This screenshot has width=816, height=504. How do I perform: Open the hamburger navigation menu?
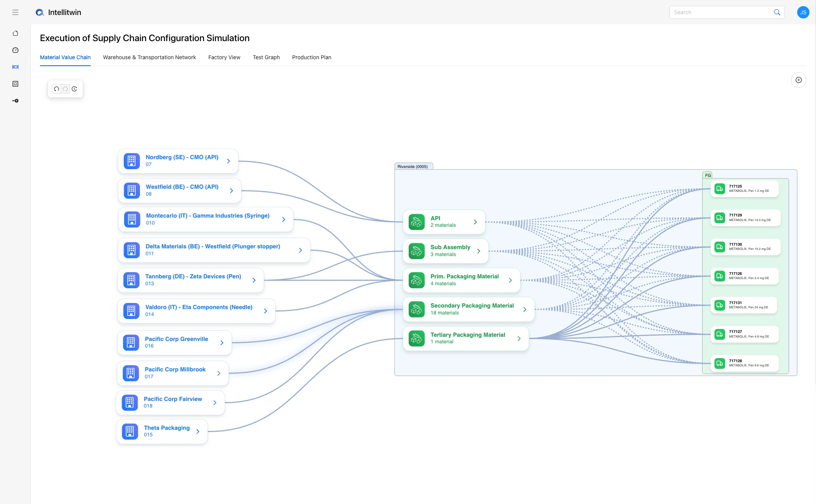coord(15,12)
